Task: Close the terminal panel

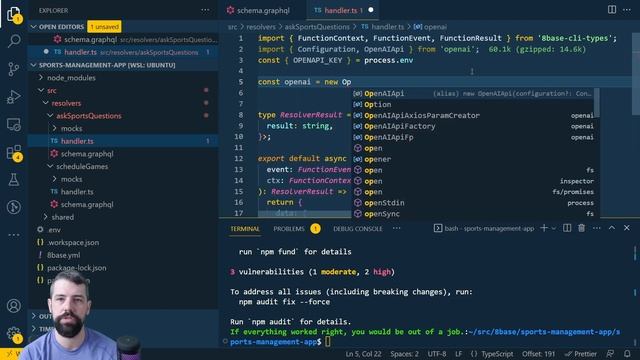Action: [x=627, y=228]
